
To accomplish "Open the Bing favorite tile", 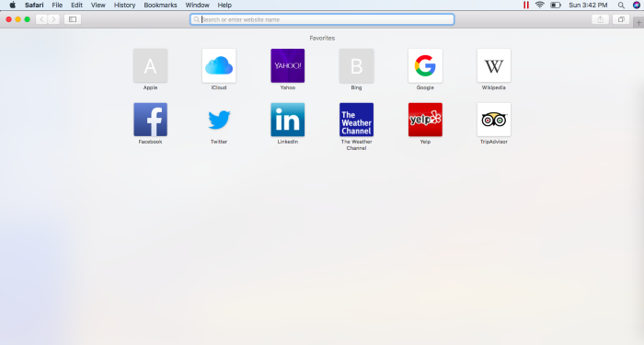I will coord(357,65).
